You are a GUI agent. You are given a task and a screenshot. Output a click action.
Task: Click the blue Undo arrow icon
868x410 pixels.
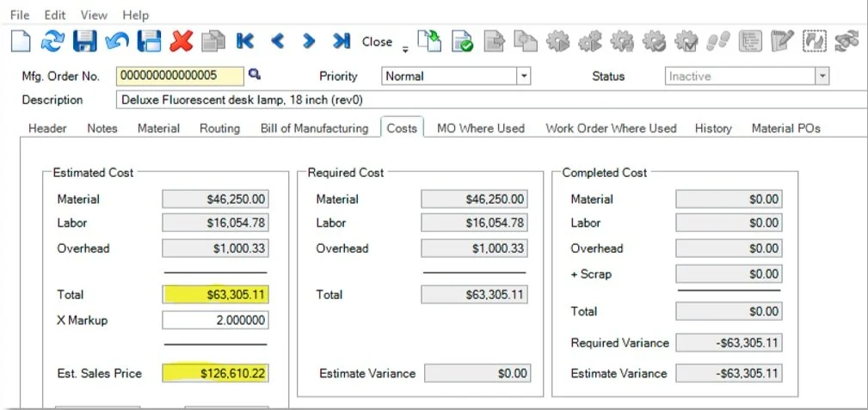pos(117,40)
